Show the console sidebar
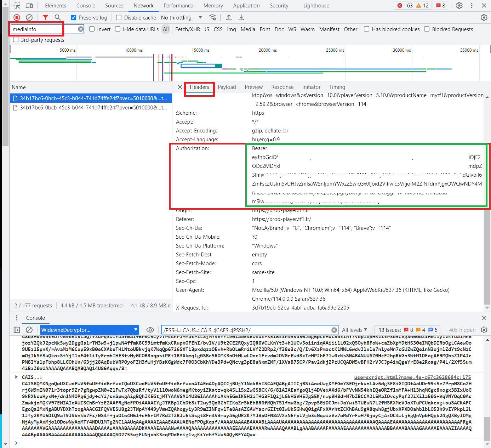The image size is (491, 448). [x=17, y=330]
